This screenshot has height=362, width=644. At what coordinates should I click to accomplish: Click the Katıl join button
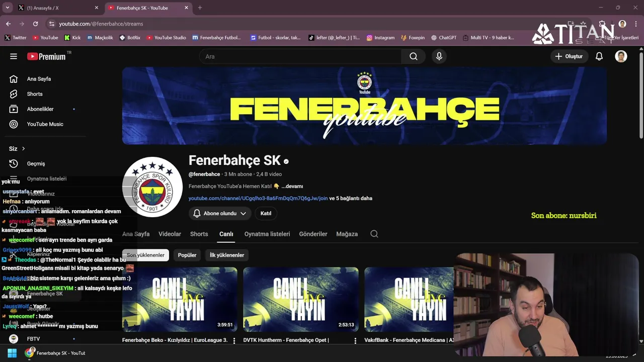(266, 213)
